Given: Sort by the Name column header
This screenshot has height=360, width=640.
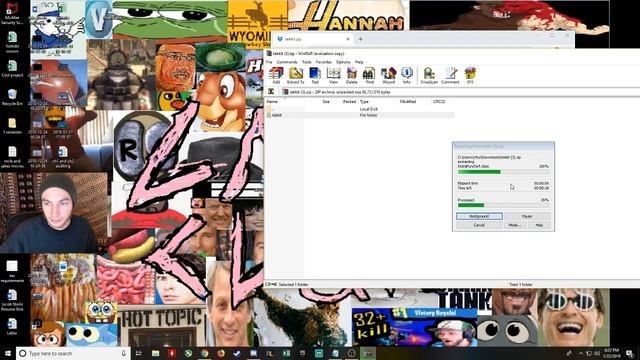Looking at the screenshot, I should [x=272, y=102].
